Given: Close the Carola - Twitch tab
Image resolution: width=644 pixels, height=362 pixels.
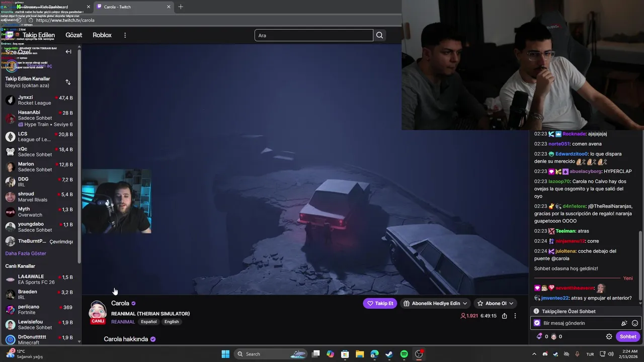Looking at the screenshot, I should (169, 7).
